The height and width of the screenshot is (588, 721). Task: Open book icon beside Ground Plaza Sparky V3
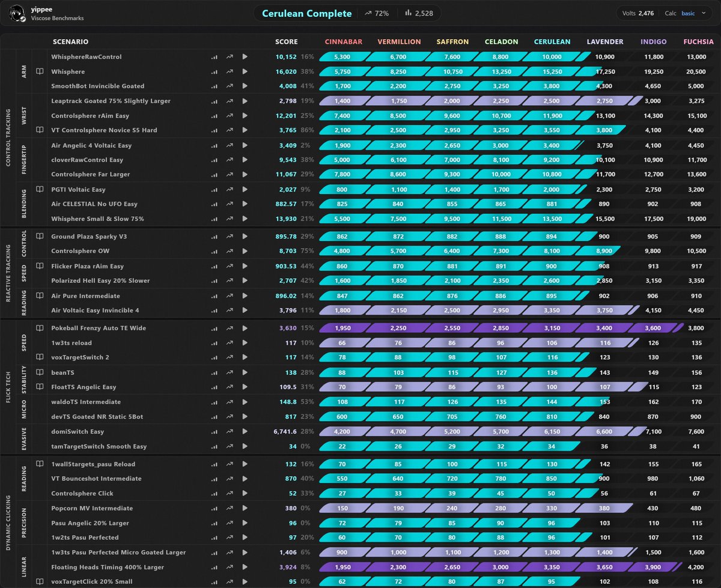[x=40, y=237]
